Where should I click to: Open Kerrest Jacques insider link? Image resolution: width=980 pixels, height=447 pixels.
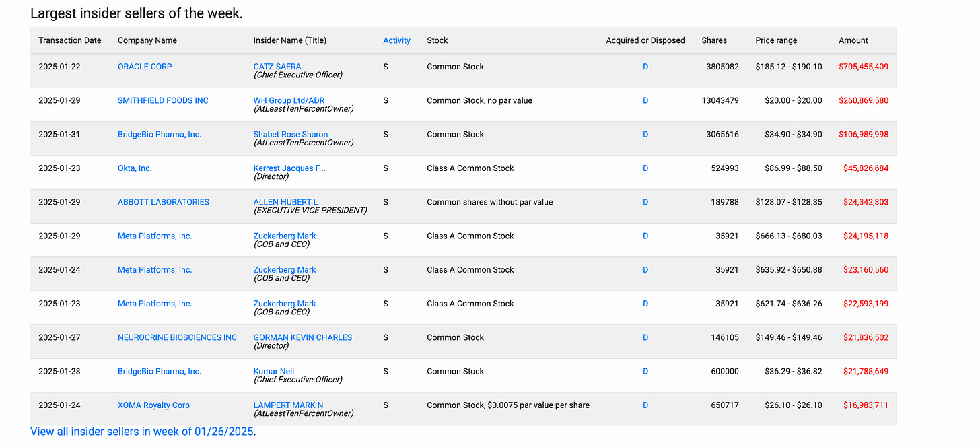click(x=289, y=168)
